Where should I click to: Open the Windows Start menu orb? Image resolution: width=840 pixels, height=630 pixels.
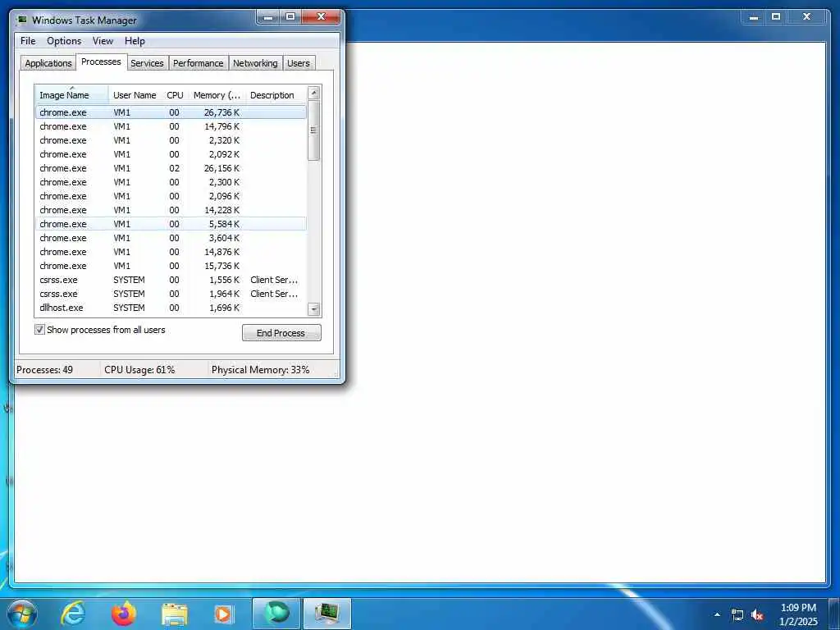tap(22, 614)
